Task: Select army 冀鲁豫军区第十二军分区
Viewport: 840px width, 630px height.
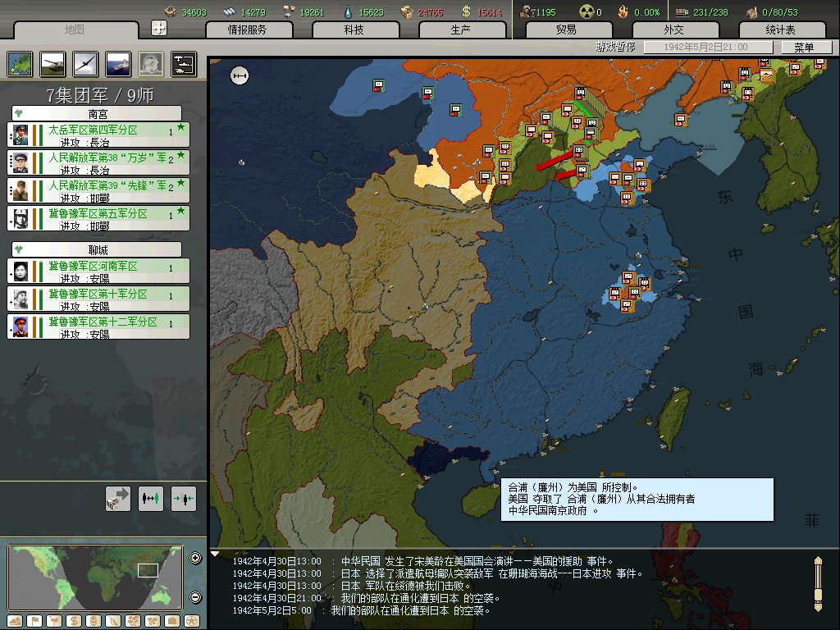Action: point(98,326)
